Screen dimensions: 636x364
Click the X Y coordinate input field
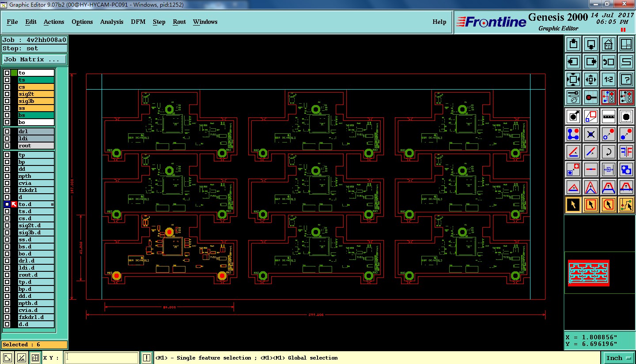(x=102, y=358)
